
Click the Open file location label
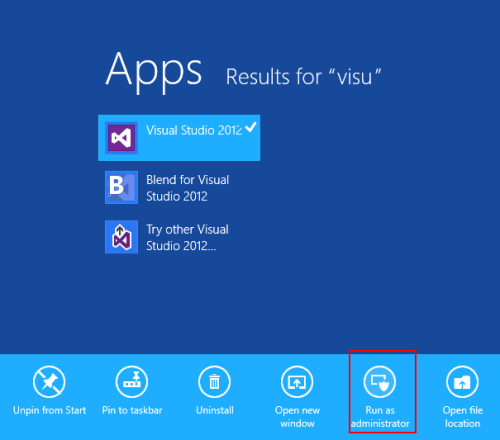(x=463, y=417)
